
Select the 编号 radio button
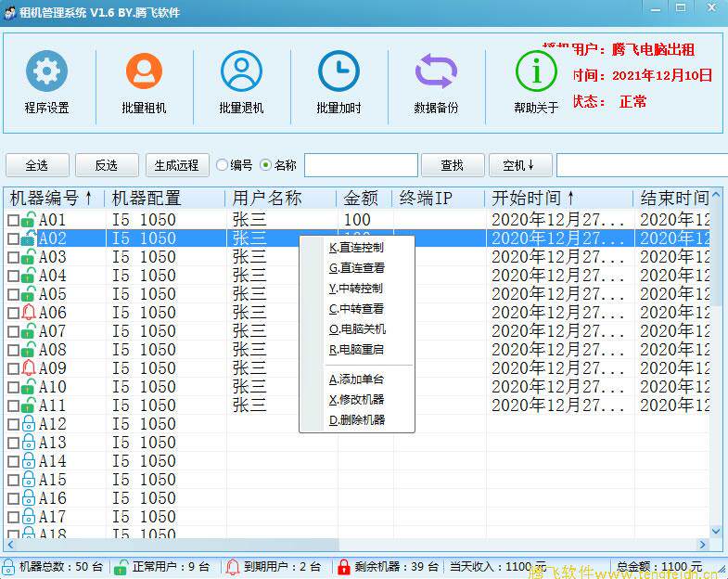click(x=223, y=165)
